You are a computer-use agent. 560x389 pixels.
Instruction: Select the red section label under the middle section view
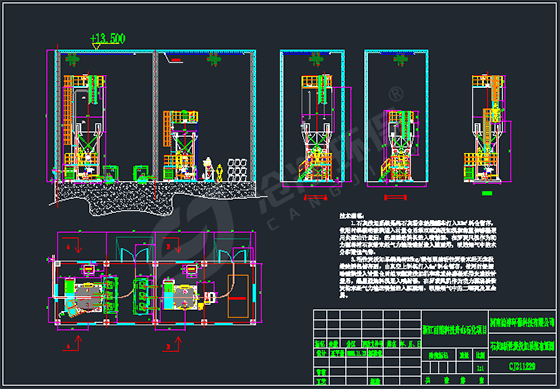tap(395, 197)
